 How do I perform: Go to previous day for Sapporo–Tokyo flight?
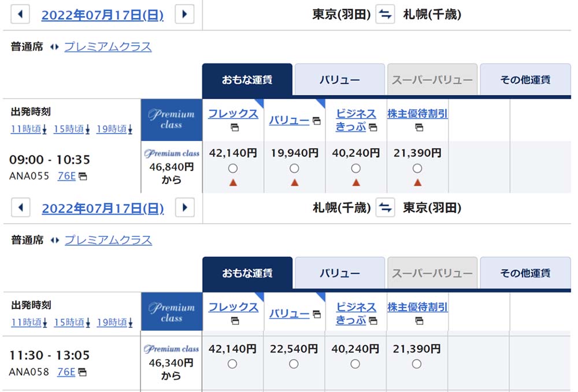point(21,208)
